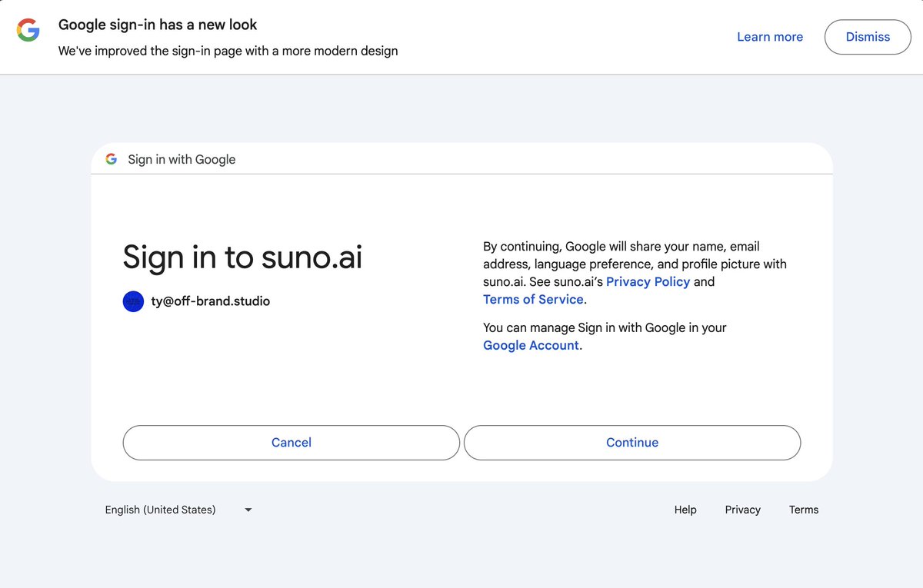The width and height of the screenshot is (923, 588).
Task: Click the blue account avatar circle
Action: [x=133, y=301]
